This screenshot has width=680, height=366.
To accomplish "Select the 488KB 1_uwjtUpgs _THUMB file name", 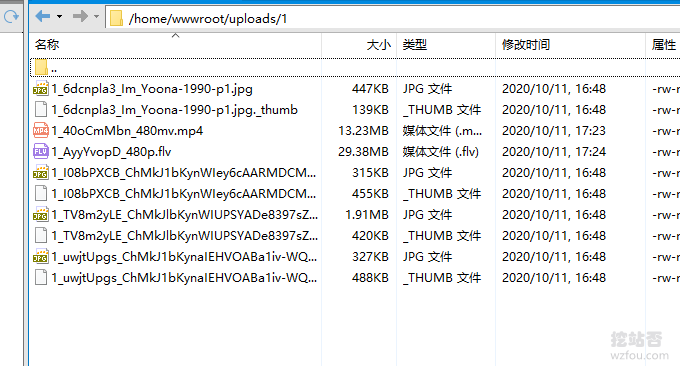I will (184, 278).
